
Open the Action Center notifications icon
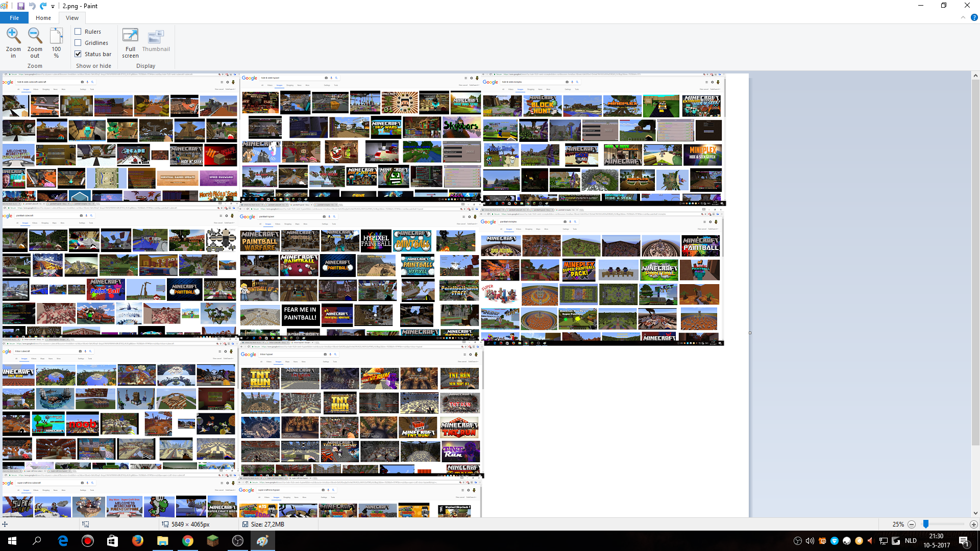[x=964, y=541]
